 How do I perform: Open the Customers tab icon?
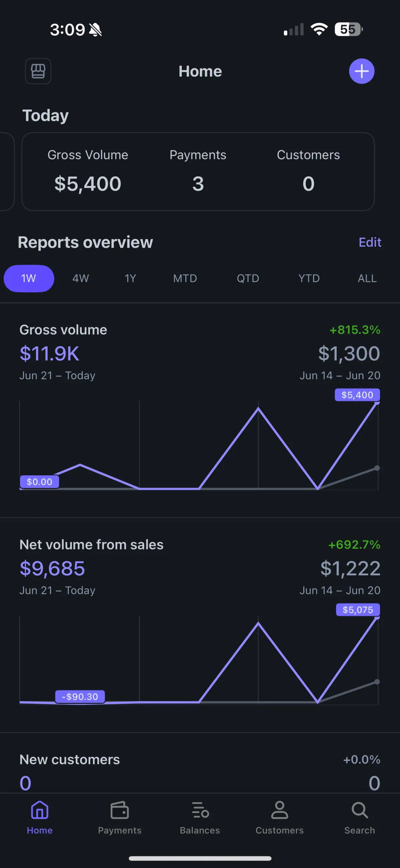280,810
